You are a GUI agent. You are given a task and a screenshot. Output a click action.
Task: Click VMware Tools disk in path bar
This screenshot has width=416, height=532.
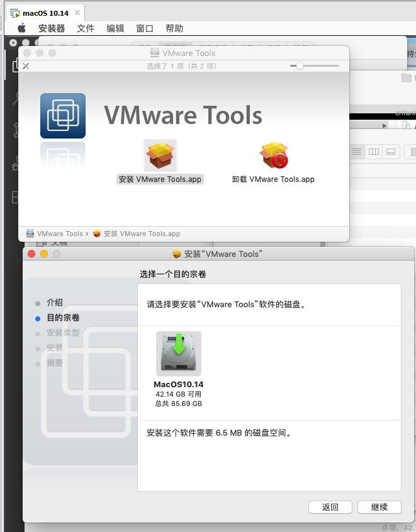point(54,234)
